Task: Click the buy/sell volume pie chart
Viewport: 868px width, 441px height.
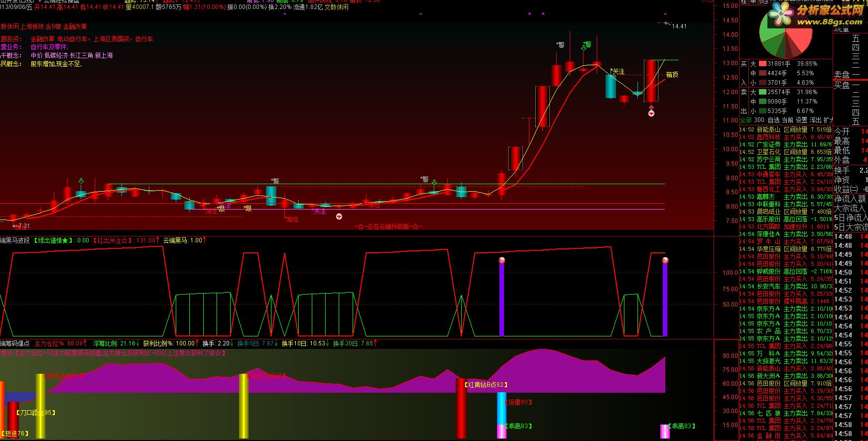Action: 785,32
